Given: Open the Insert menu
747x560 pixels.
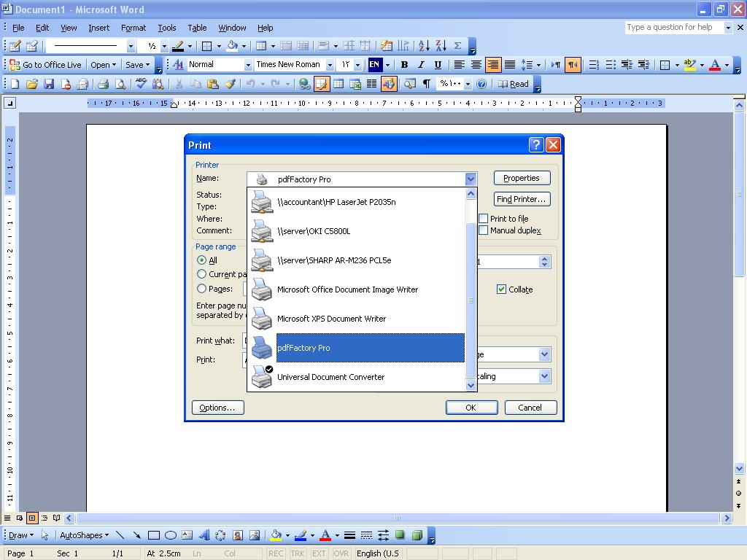Looking at the screenshot, I should (x=98, y=28).
